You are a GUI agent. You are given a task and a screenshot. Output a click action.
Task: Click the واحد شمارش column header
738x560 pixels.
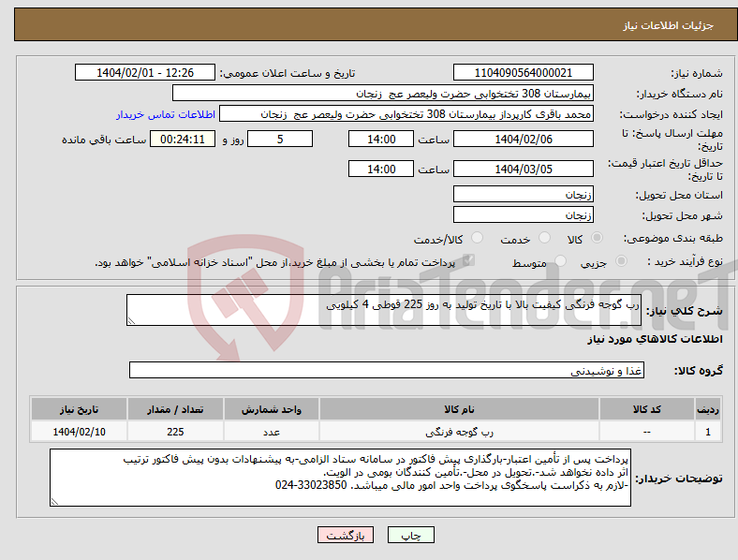click(272, 409)
